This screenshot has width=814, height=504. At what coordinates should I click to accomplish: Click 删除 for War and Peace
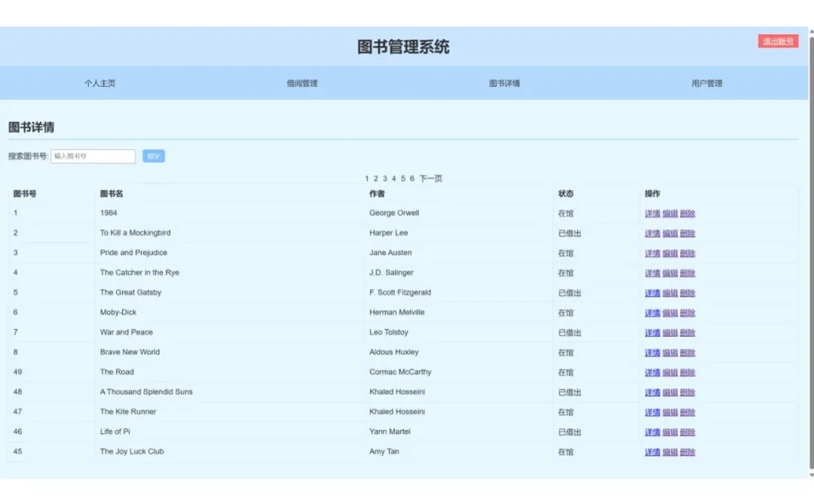[x=687, y=332]
